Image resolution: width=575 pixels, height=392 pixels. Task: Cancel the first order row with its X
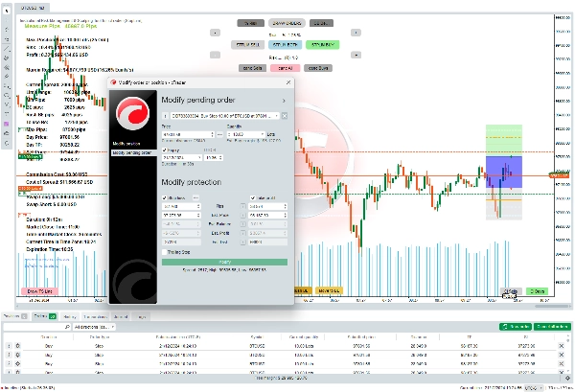(x=561, y=346)
